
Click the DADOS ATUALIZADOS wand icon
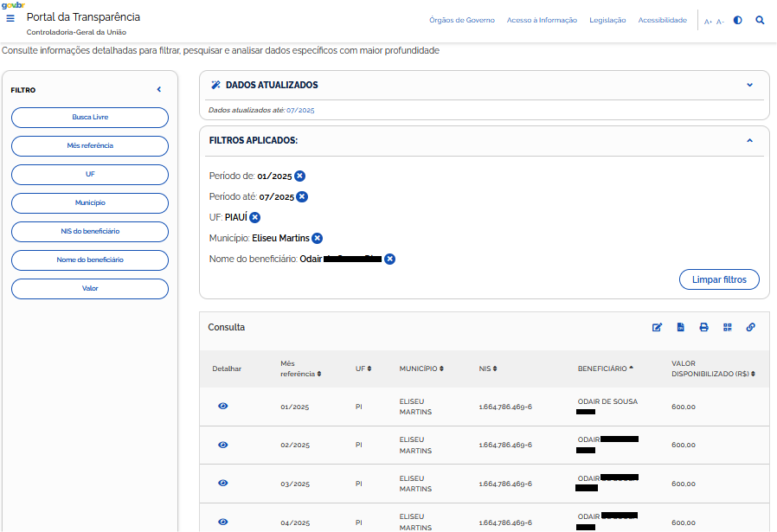215,85
